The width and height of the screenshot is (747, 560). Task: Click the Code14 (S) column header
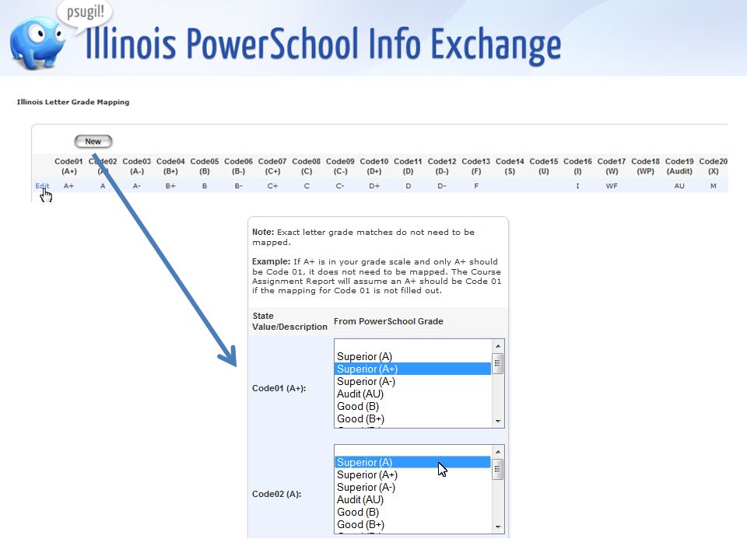(510, 166)
